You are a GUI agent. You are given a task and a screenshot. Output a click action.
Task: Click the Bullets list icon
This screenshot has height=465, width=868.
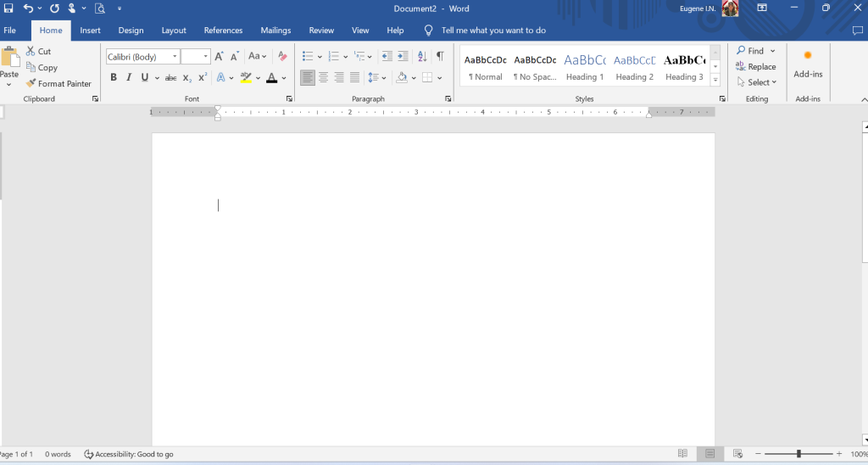point(308,56)
